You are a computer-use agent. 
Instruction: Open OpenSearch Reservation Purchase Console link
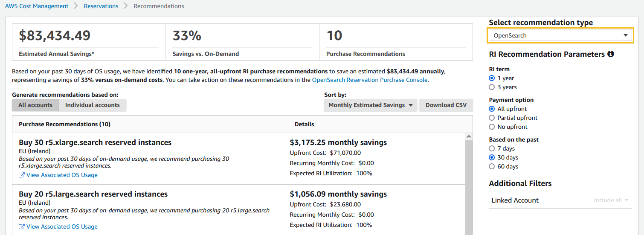point(370,80)
